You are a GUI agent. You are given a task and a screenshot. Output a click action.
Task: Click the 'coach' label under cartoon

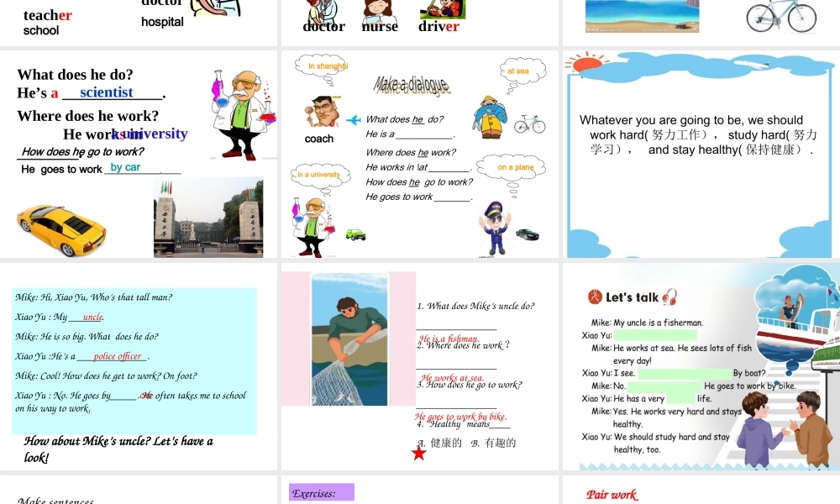tap(318, 139)
